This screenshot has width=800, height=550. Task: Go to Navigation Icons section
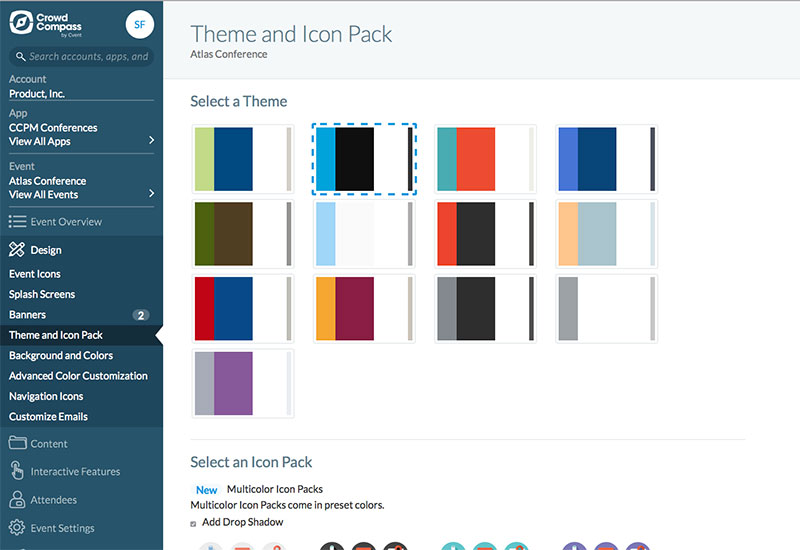[x=46, y=396]
